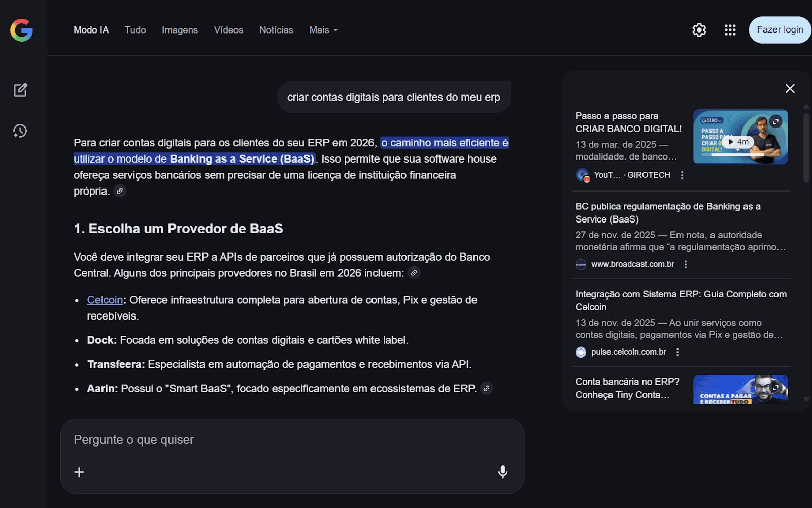Open more options for GIROTECH video result
Screen dimensions: 812x508
point(682,175)
